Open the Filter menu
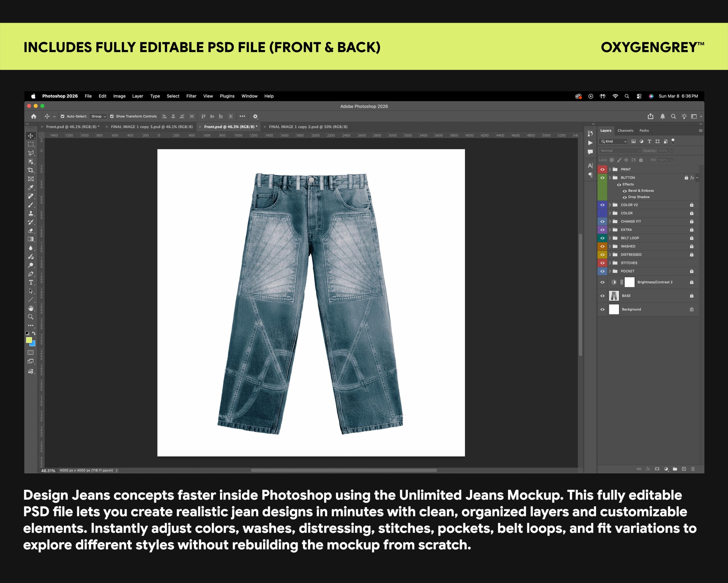 [191, 96]
